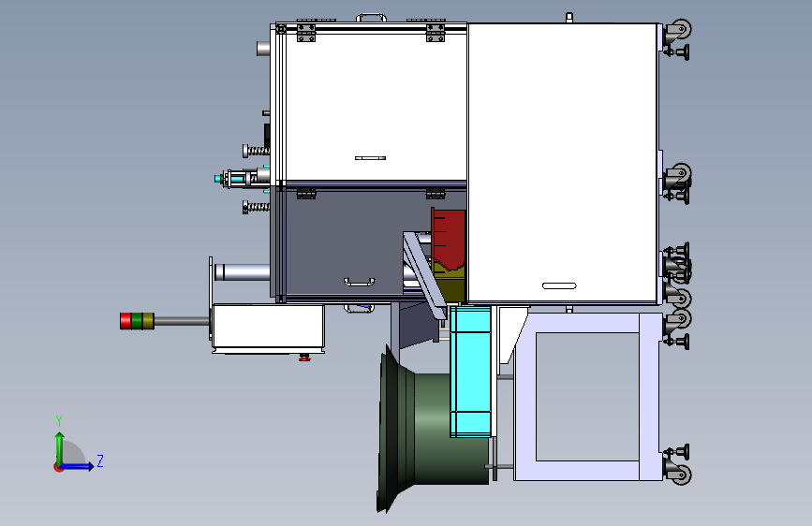The width and height of the screenshot is (812, 526).
Task: Select the red origin ball of the coordinate triad
Action: pos(58,467)
